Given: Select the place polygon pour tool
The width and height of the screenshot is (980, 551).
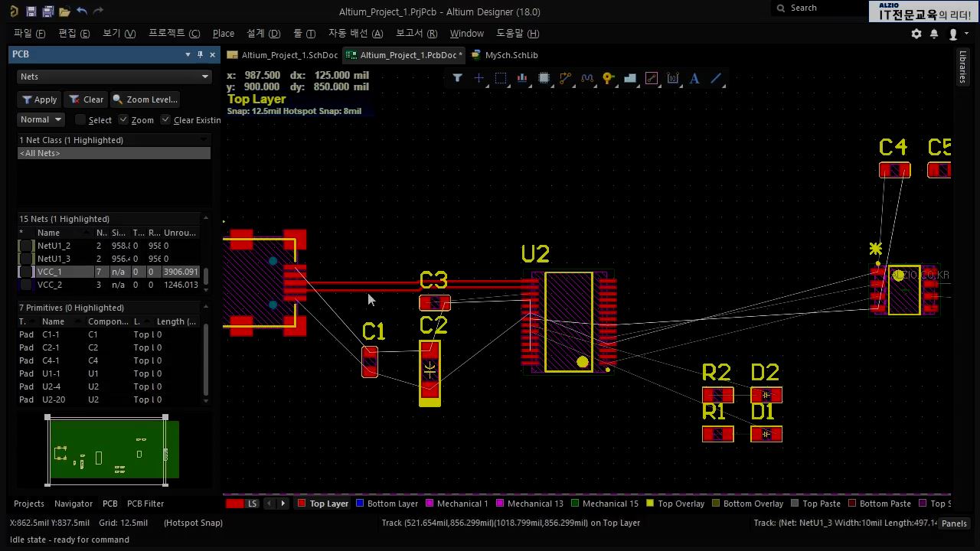Looking at the screenshot, I should pyautogui.click(x=630, y=78).
